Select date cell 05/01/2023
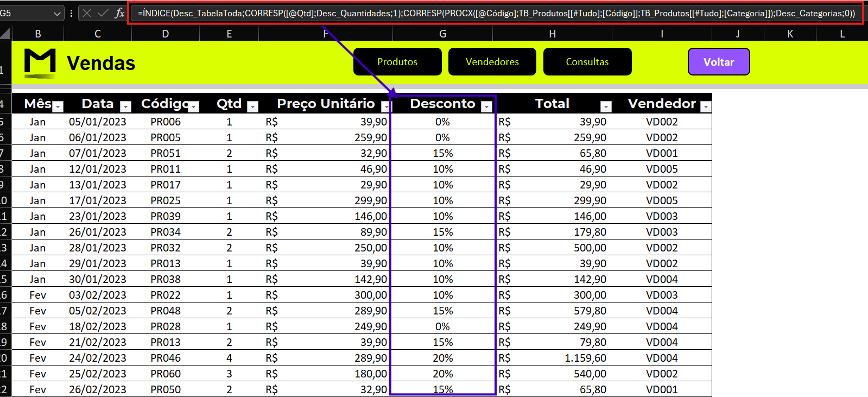 98,122
